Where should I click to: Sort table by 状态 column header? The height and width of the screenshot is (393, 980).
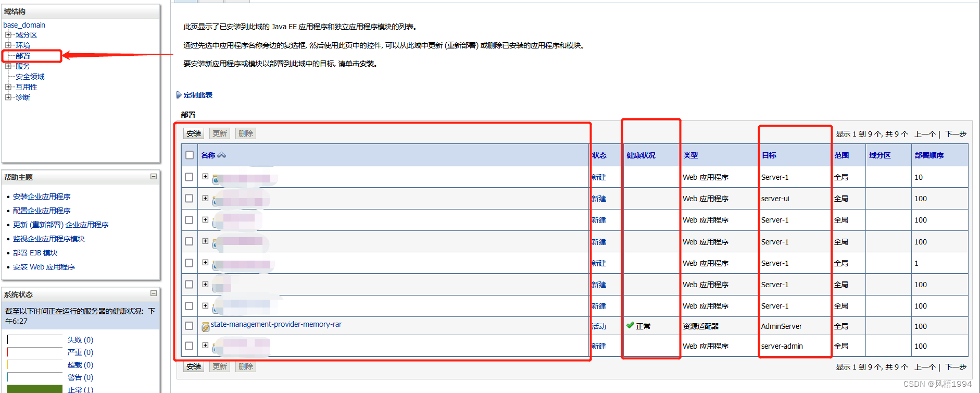tap(599, 155)
